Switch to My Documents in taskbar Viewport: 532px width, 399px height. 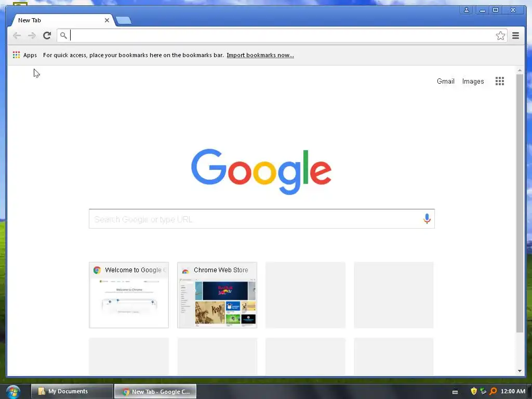[x=72, y=391]
